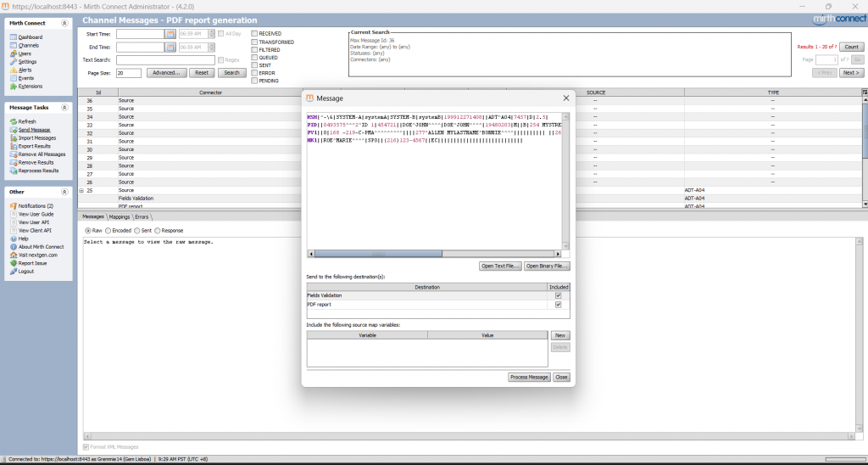The height and width of the screenshot is (465, 868).
Task: Open the Users icon in sidebar
Action: [x=14, y=53]
